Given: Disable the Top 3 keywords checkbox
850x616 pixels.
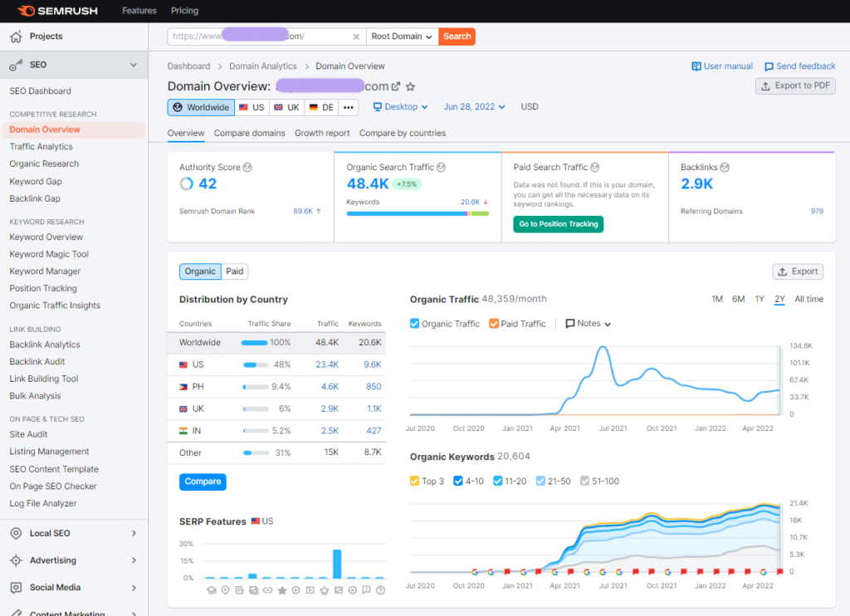Looking at the screenshot, I should (x=414, y=481).
